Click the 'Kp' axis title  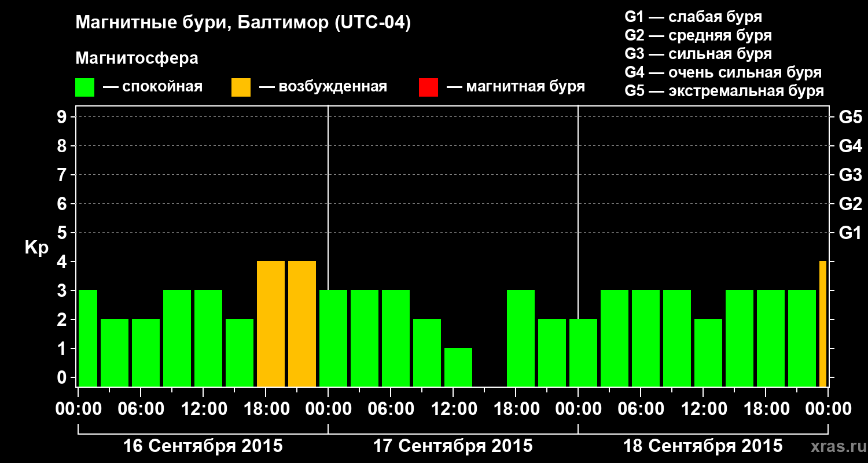click(x=36, y=247)
